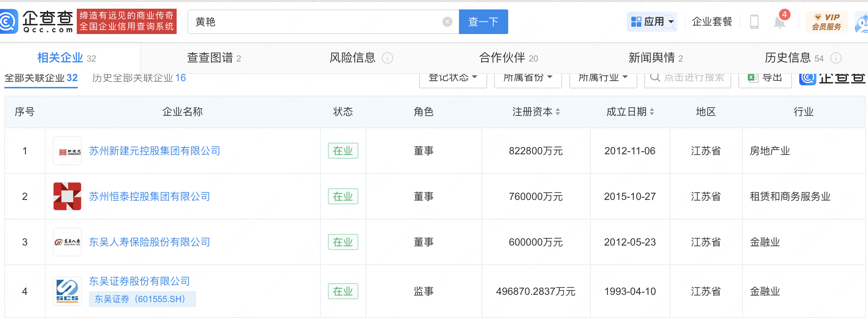Viewport: 868px width, 318px height.
Task: Click the assistant avatar icon at far right
Action: (x=862, y=22)
